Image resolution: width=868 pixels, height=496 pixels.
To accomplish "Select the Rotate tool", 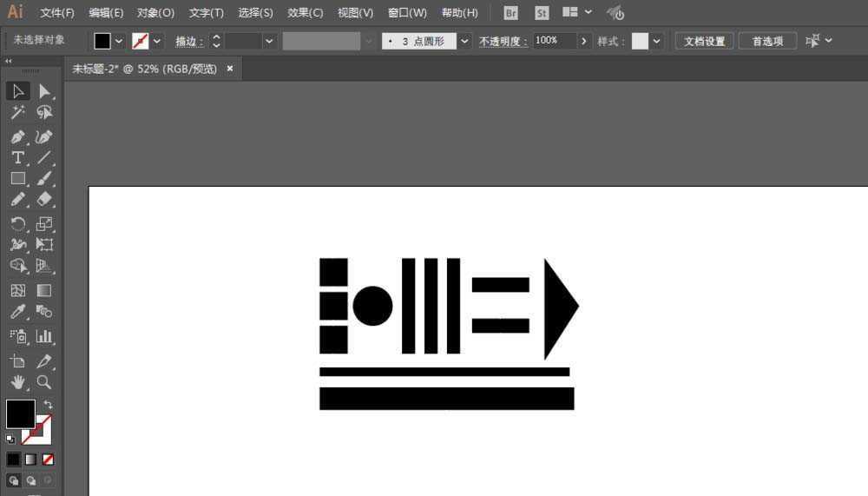I will (17, 224).
